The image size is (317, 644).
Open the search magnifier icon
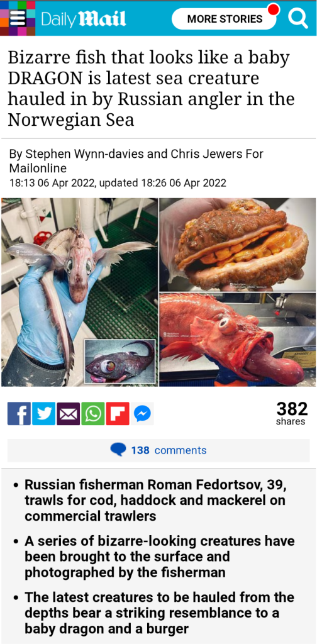[x=298, y=18]
